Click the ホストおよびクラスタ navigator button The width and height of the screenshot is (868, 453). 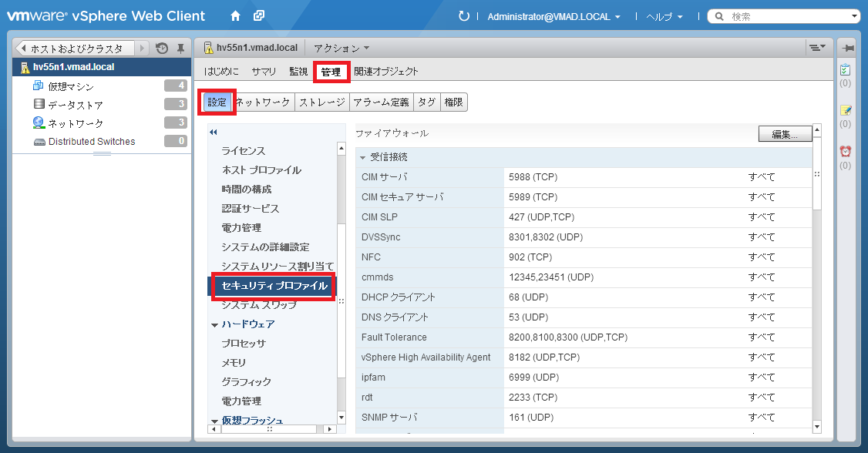pyautogui.click(x=76, y=49)
